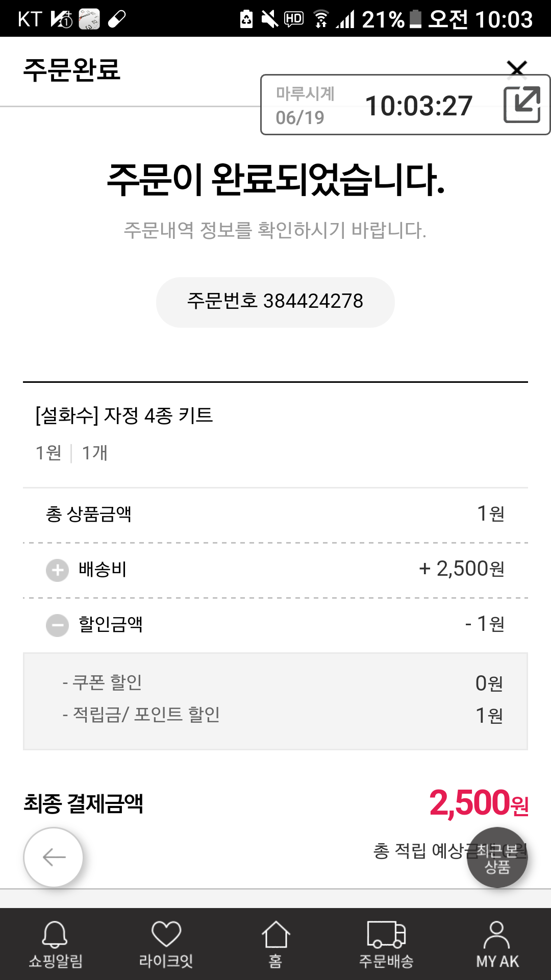Go to 홈 house icon
This screenshot has width=551, height=980.
(x=275, y=943)
